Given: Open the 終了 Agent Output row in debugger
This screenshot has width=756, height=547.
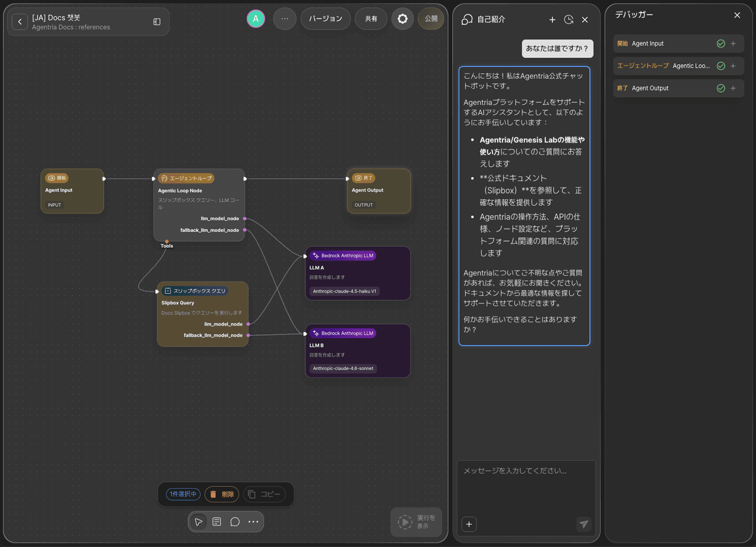Looking at the screenshot, I should click(678, 88).
